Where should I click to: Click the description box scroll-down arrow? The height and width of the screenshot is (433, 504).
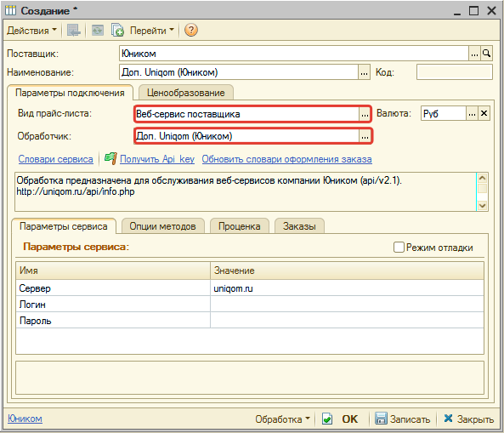tap(482, 205)
